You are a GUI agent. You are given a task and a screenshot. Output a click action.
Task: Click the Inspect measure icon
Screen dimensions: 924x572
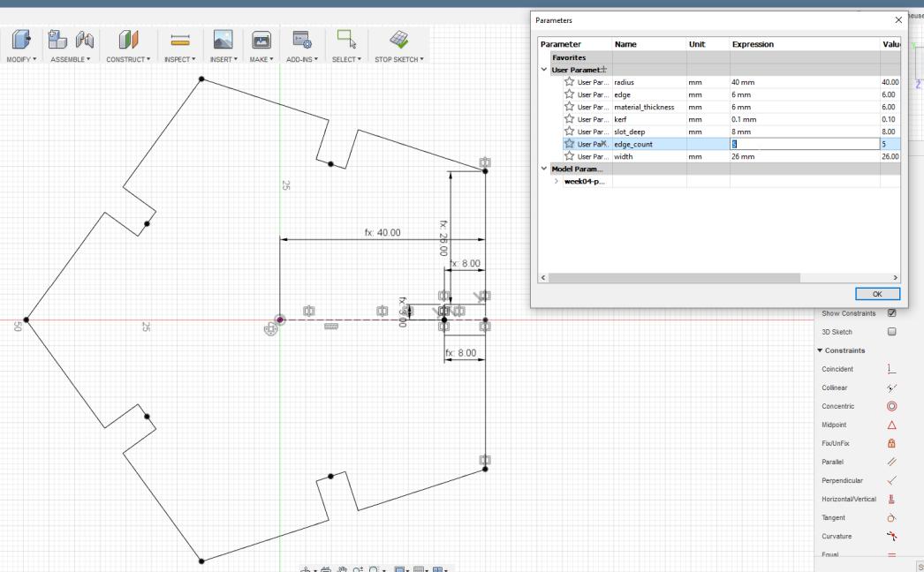[x=179, y=40]
